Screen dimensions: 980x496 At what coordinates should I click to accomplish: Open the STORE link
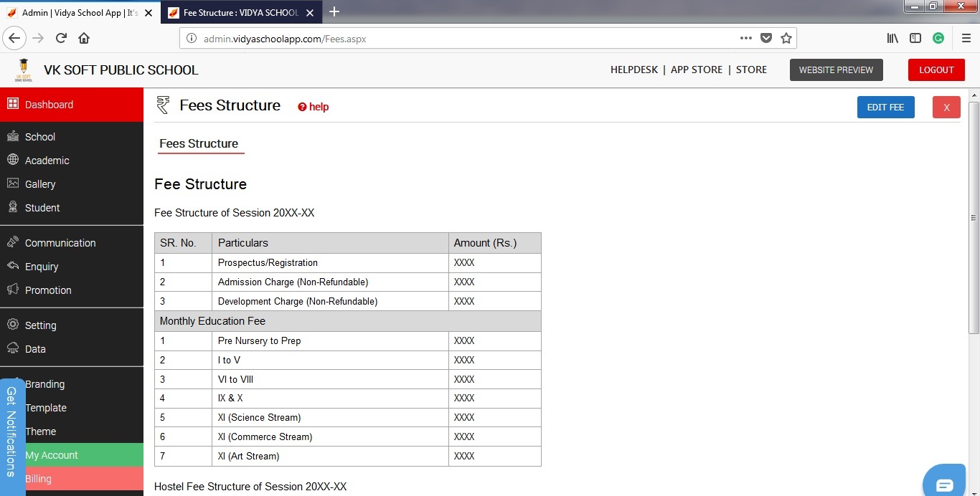point(751,70)
